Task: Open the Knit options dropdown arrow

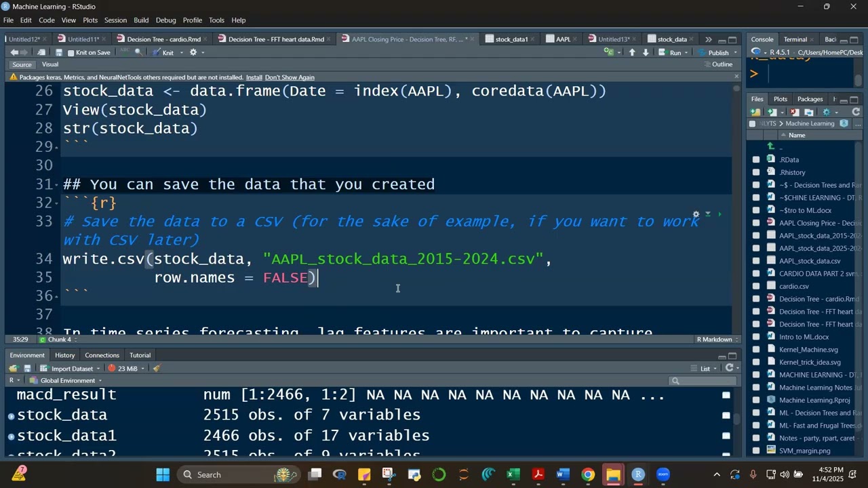Action: [x=182, y=52]
